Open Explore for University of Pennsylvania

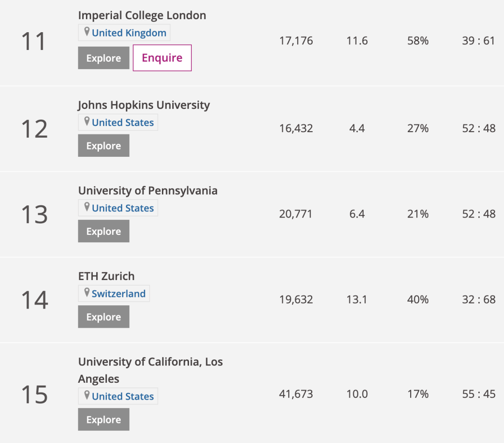pyautogui.click(x=104, y=232)
